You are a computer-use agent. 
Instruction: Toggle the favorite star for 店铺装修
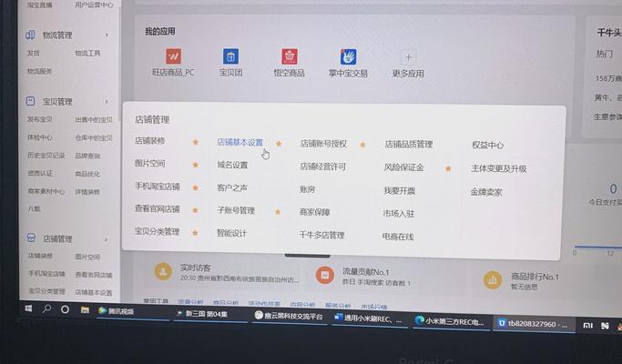pyautogui.click(x=196, y=142)
